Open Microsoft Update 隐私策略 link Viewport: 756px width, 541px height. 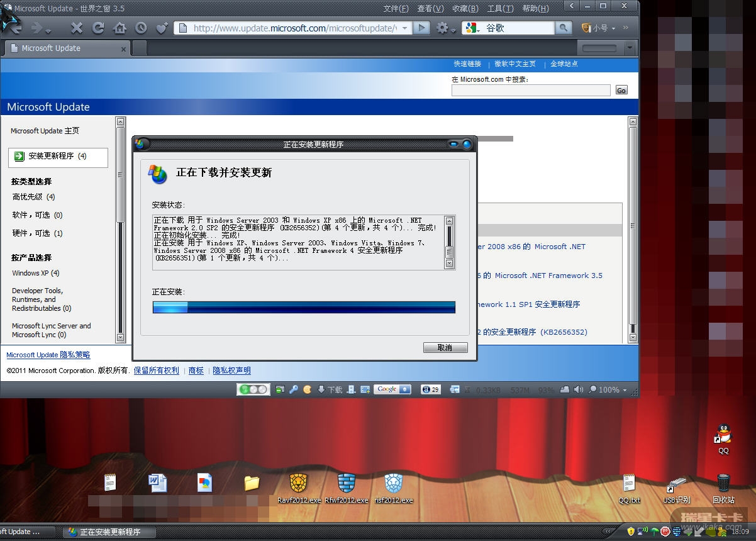(x=48, y=355)
